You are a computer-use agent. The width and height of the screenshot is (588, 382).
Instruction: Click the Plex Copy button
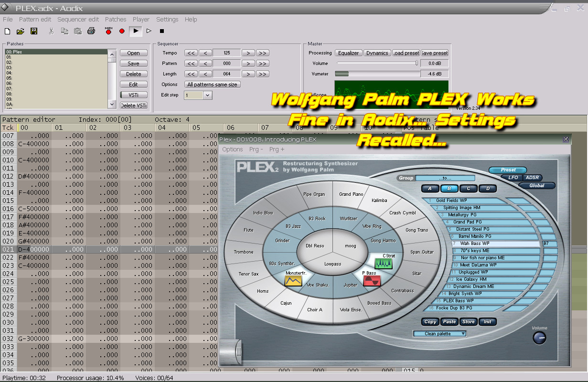click(x=430, y=322)
